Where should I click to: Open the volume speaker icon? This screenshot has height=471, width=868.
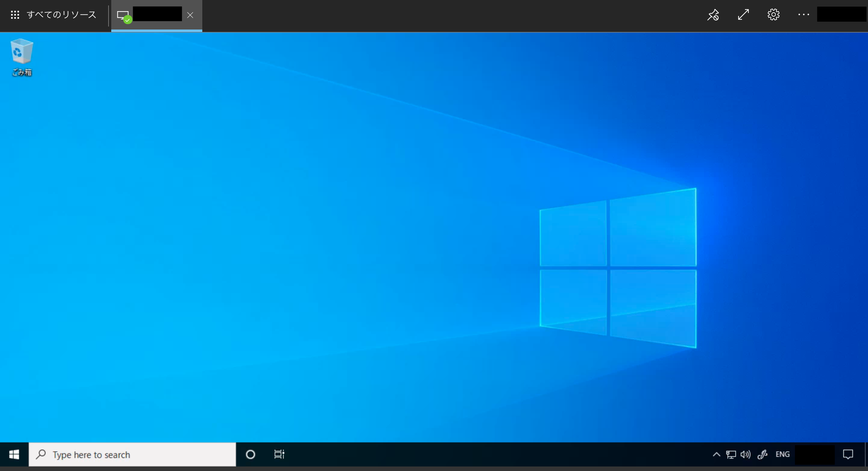click(745, 454)
